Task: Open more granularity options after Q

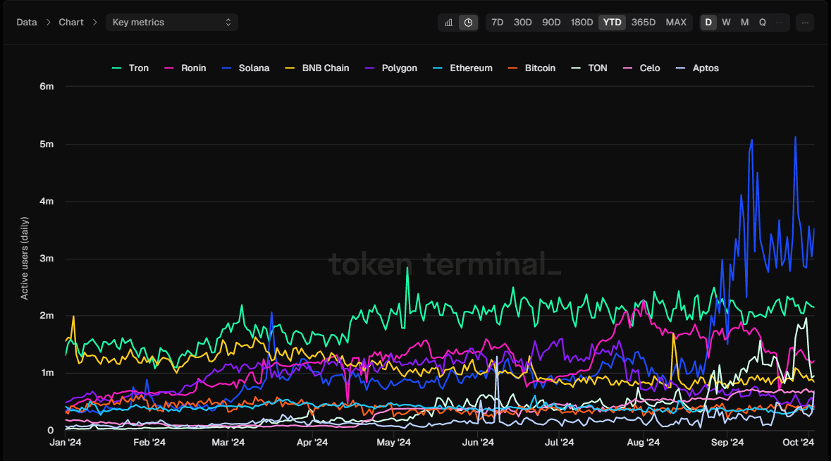Action: (x=779, y=22)
